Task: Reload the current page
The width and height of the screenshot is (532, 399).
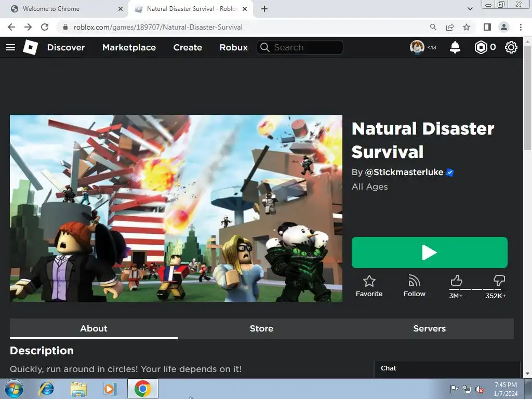Action: [x=45, y=27]
